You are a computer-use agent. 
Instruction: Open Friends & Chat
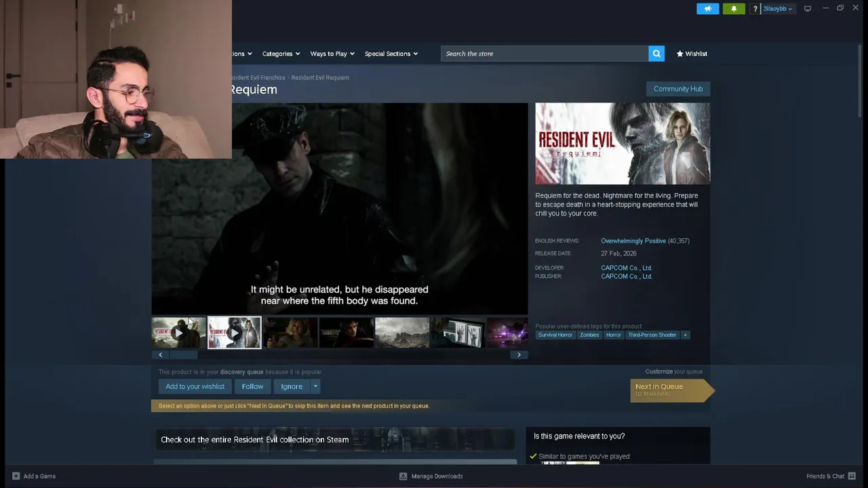tap(825, 476)
